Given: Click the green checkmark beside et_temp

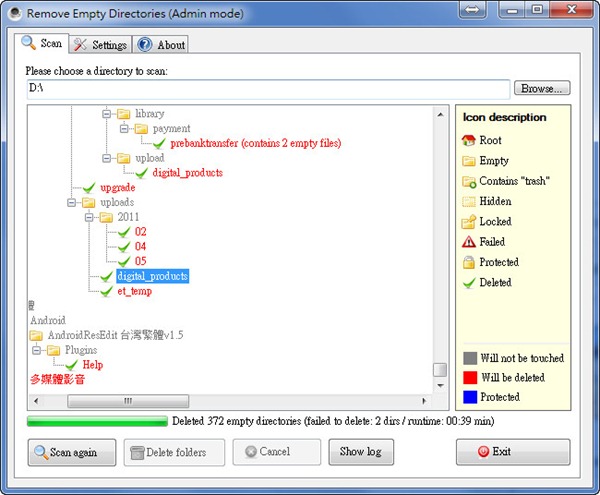Looking at the screenshot, I should [106, 291].
